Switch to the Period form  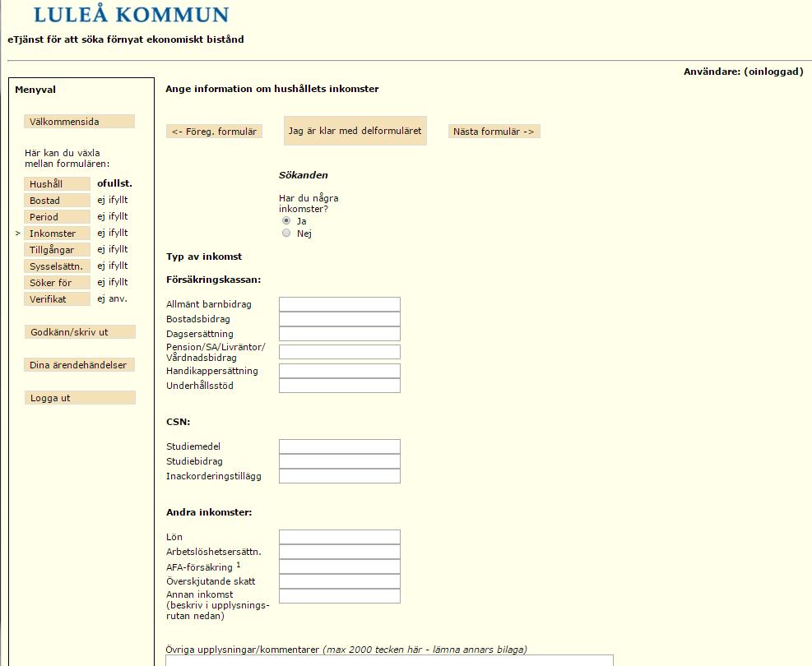(x=57, y=217)
